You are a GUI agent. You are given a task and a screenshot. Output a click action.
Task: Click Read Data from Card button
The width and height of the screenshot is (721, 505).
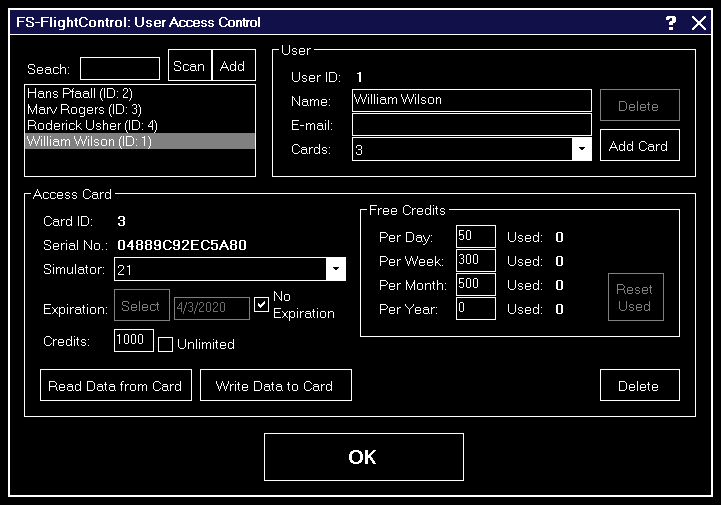point(116,385)
